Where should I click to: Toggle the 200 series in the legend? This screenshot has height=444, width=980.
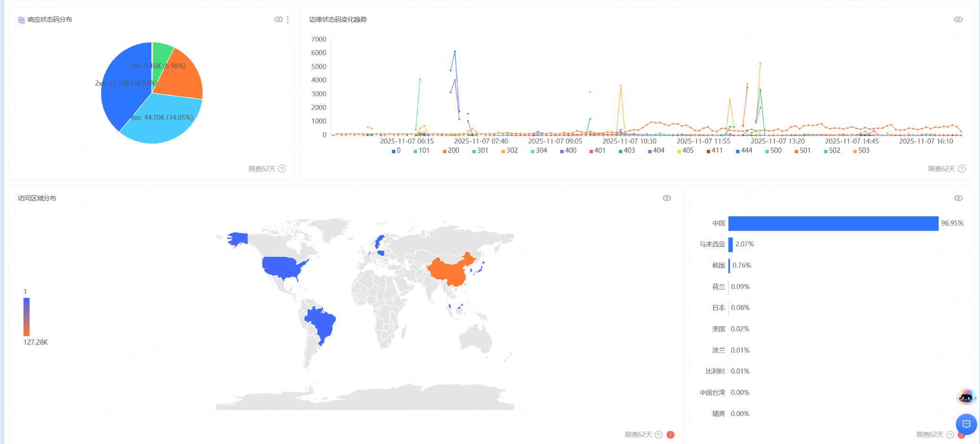click(451, 151)
